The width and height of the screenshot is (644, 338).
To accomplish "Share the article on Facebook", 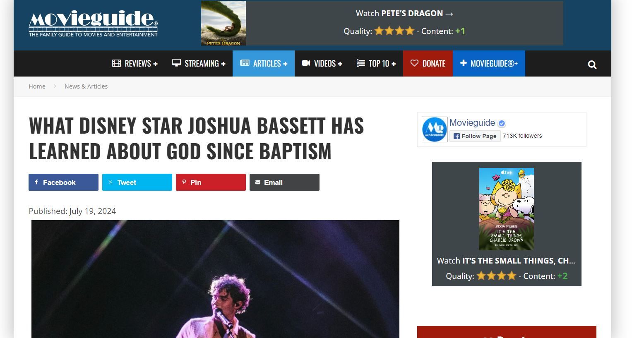I will tap(63, 182).
